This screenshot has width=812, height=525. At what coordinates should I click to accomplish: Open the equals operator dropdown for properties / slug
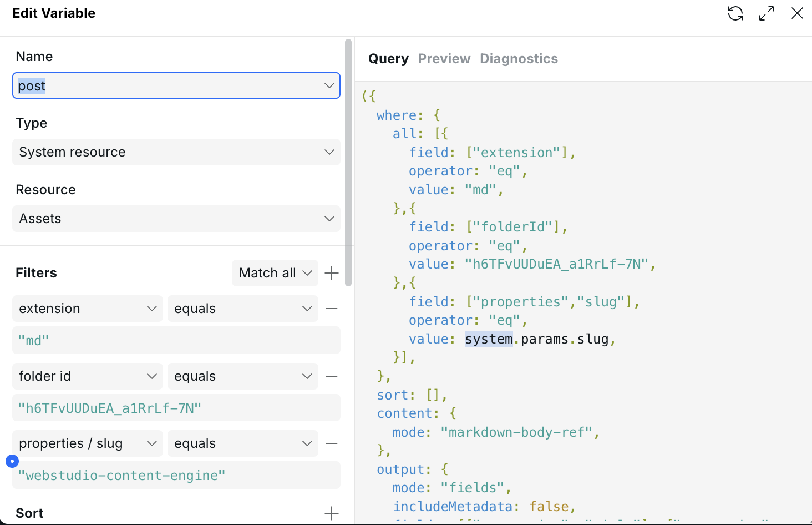click(x=243, y=443)
